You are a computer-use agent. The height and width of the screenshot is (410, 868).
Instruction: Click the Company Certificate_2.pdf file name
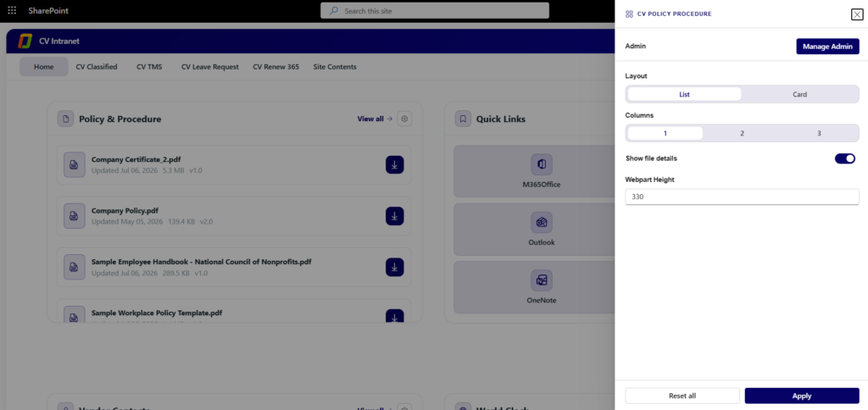coord(136,159)
